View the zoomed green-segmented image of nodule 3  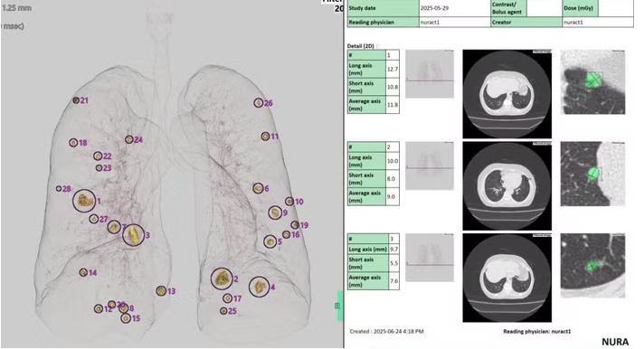tap(592, 265)
